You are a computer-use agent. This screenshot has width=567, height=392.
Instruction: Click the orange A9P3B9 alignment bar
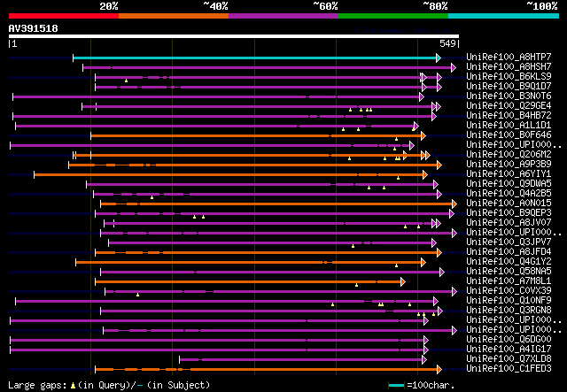(x=253, y=165)
